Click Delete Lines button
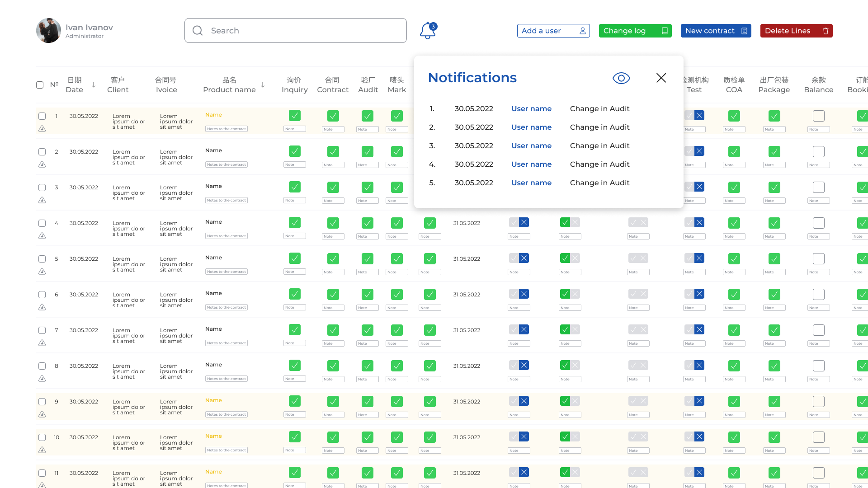 (x=797, y=31)
